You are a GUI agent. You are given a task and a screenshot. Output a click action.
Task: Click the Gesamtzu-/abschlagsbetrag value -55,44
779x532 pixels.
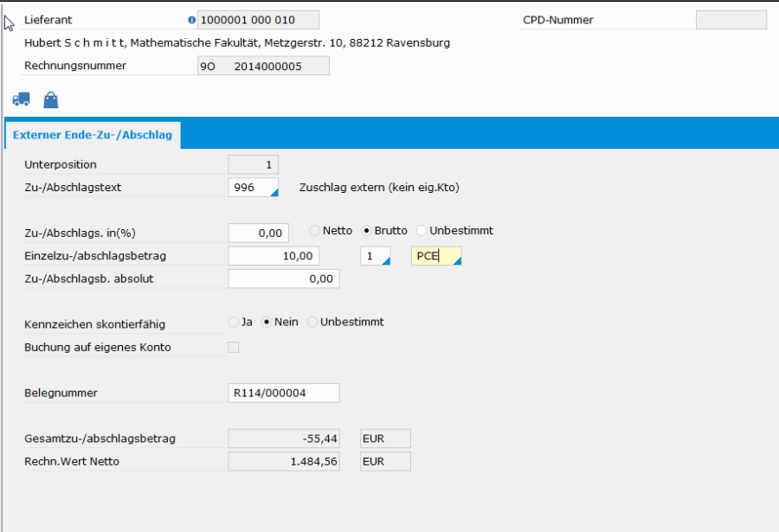[284, 439]
